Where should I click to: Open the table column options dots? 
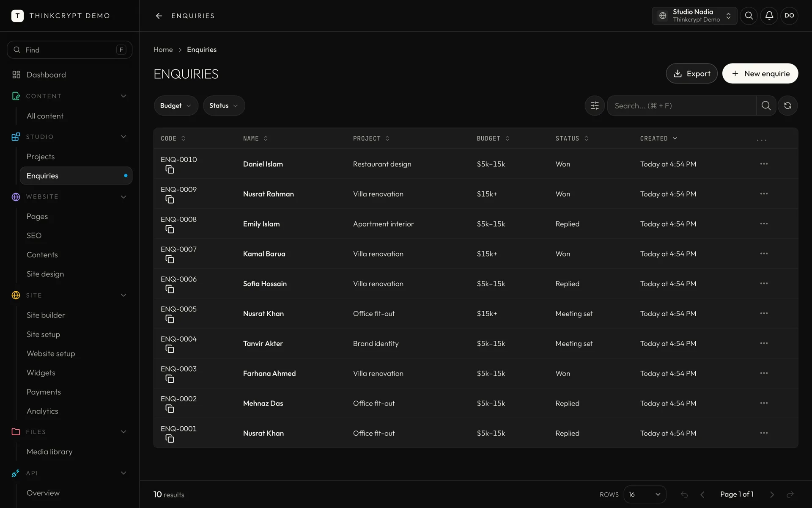[762, 139]
